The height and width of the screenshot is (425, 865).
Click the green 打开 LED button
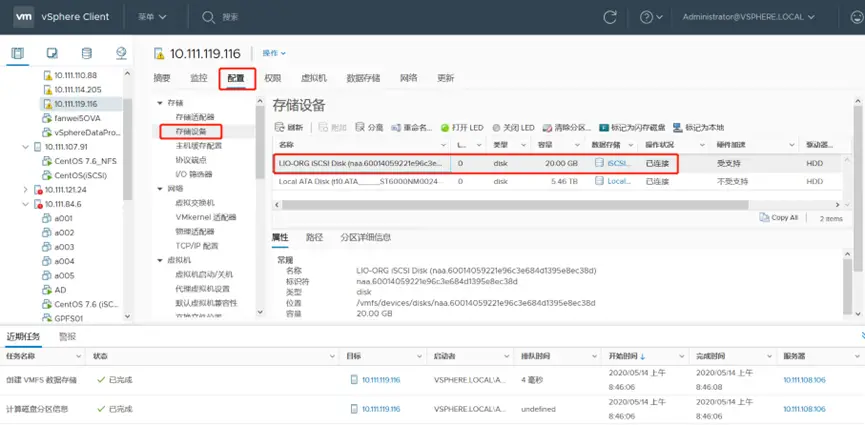click(462, 128)
